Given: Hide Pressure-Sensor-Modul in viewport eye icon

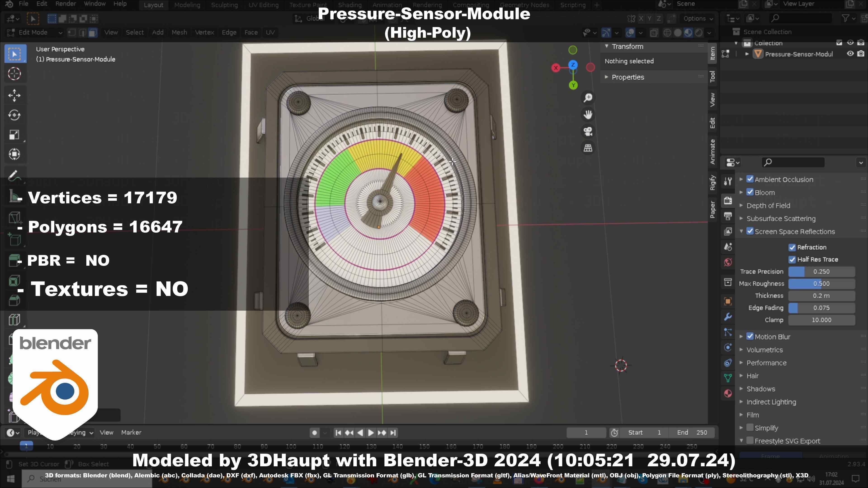Looking at the screenshot, I should click(x=850, y=54).
